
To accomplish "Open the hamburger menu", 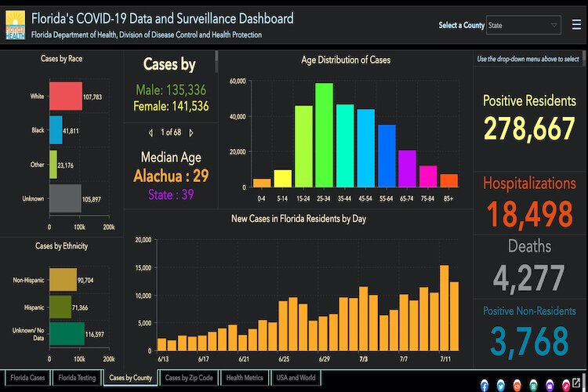I will 576,25.
